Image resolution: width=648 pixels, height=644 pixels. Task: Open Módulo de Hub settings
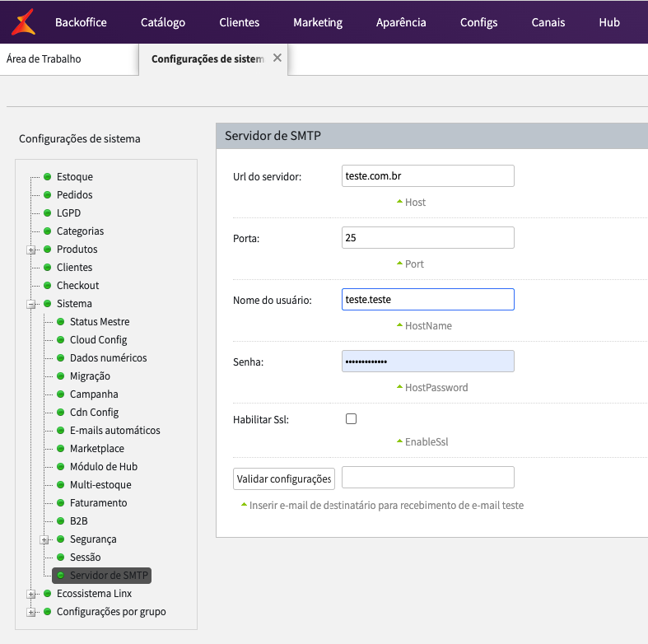[x=103, y=467]
